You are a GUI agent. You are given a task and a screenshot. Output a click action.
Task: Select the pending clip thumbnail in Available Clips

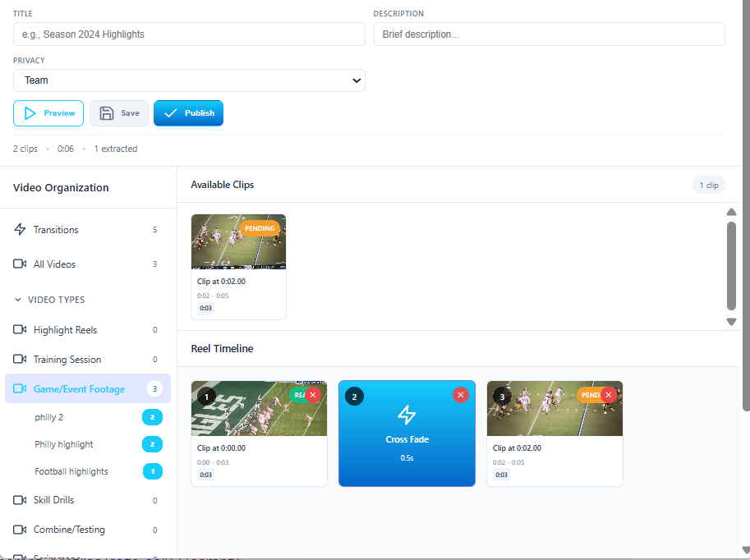click(x=238, y=242)
